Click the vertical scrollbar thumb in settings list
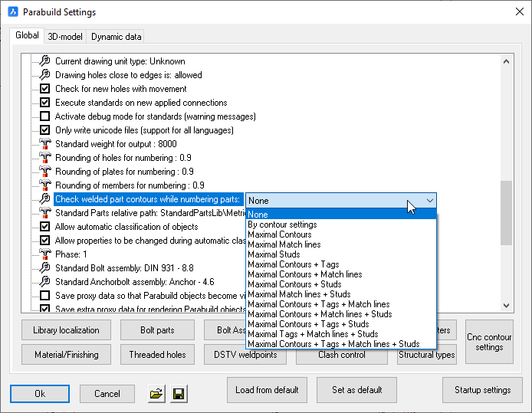 (x=505, y=213)
